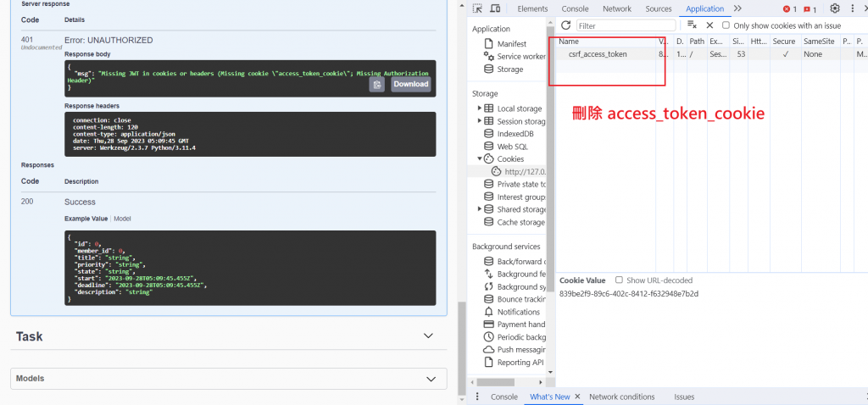Expand Shared storage tree node
Screen dimensions: 868x405
(x=479, y=209)
